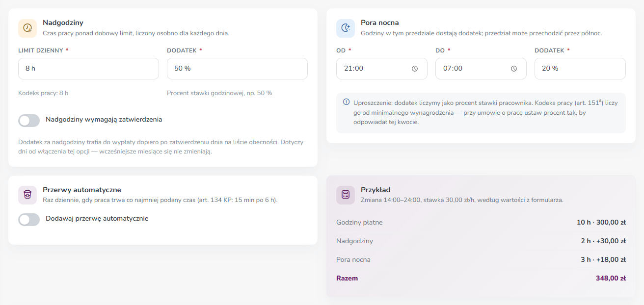
Task: Click the Pora nocna row label in Przykład
Action: point(353,260)
